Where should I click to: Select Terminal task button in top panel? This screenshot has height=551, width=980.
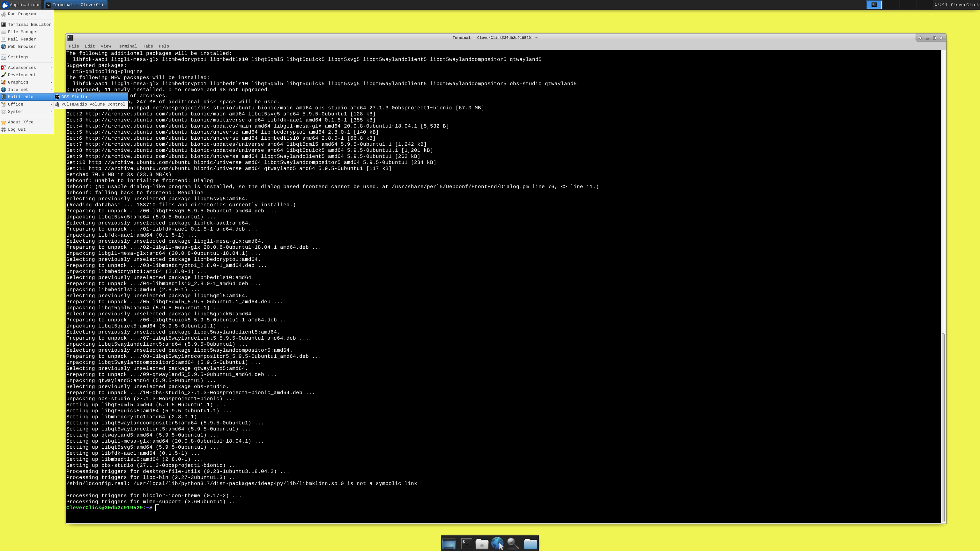76,5
